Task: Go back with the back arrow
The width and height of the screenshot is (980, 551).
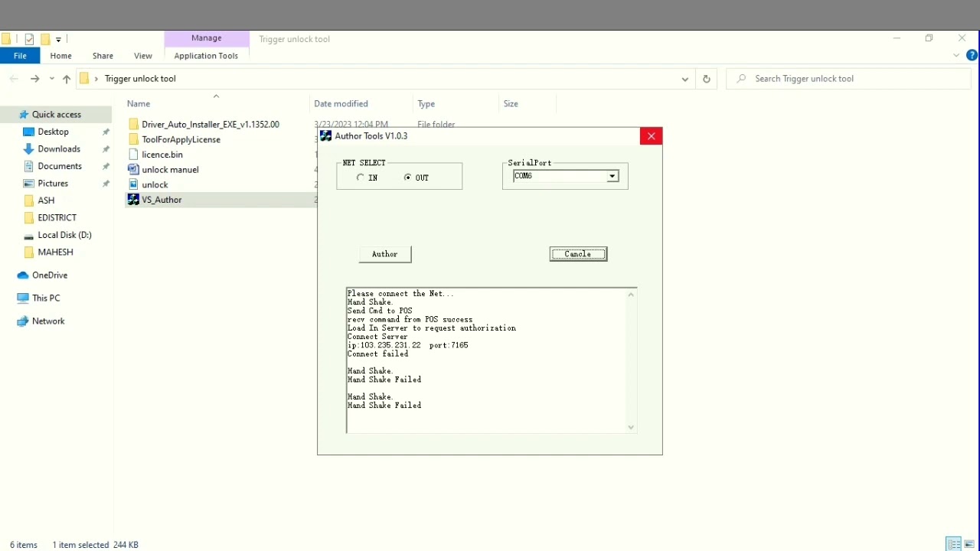Action: 14,79
